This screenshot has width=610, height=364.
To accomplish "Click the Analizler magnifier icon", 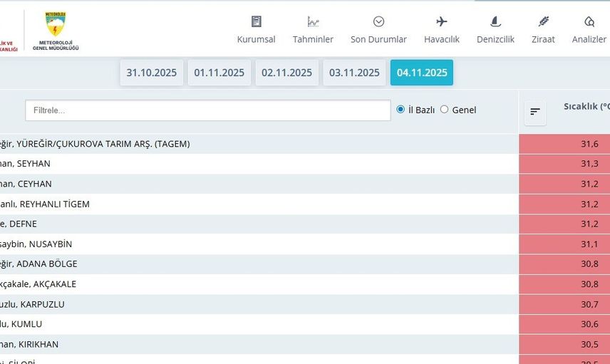I will 589,21.
